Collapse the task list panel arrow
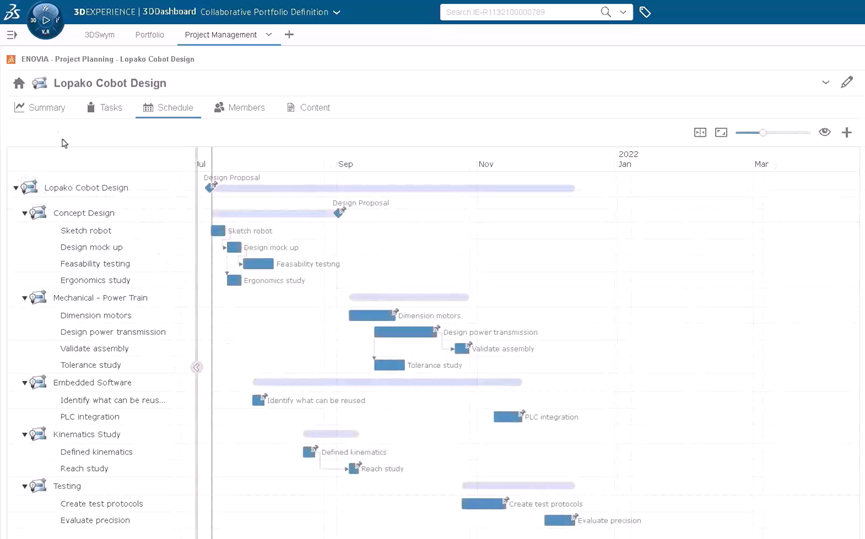 point(197,367)
